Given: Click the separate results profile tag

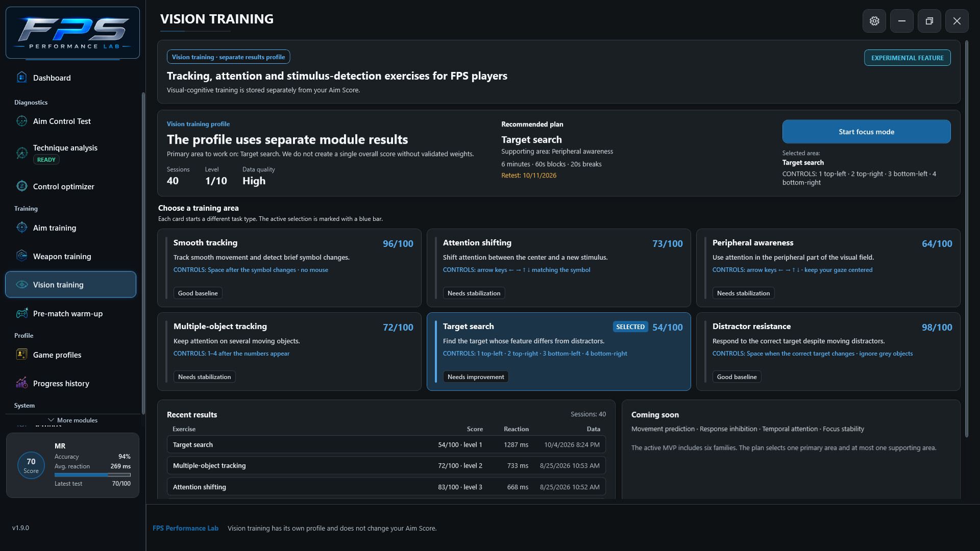Looking at the screenshot, I should 228,57.
